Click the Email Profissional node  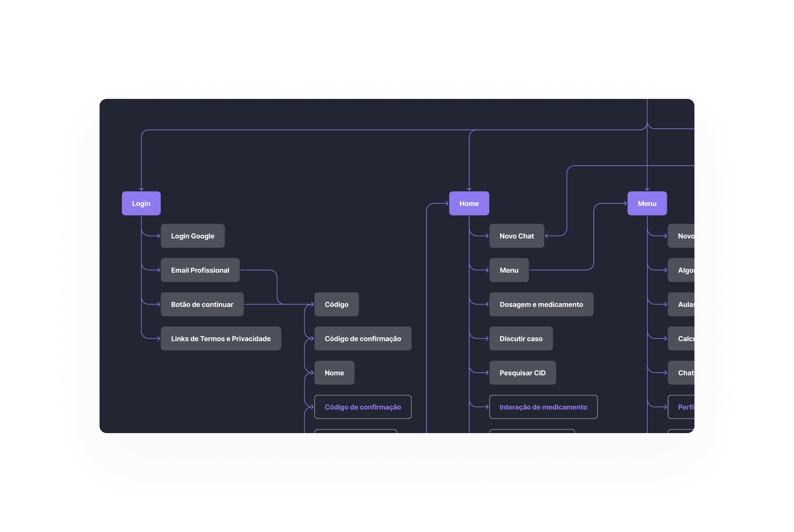[x=200, y=270]
